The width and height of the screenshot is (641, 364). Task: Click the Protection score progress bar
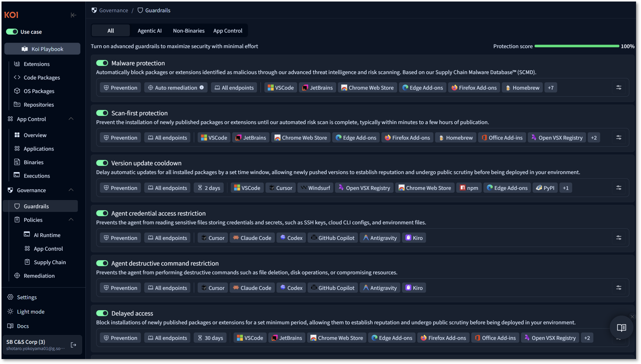(577, 46)
